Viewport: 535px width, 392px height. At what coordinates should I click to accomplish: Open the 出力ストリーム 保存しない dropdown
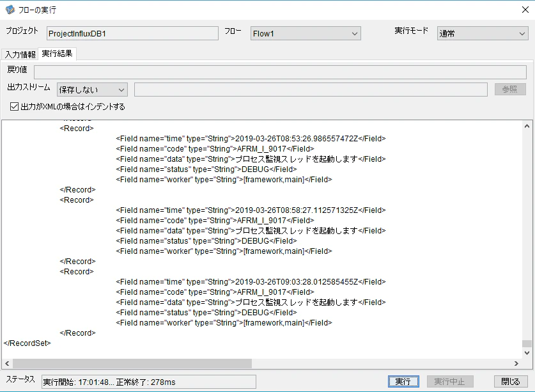pos(92,90)
